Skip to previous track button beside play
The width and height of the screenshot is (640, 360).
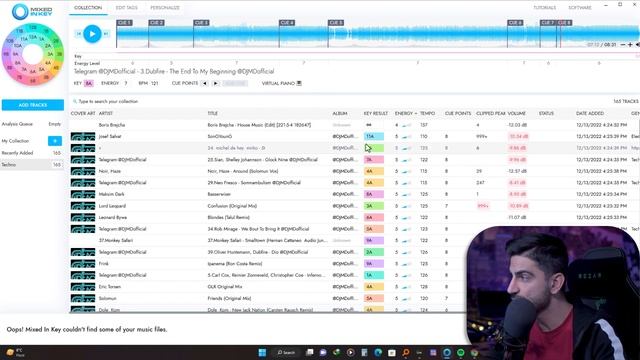coord(79,34)
